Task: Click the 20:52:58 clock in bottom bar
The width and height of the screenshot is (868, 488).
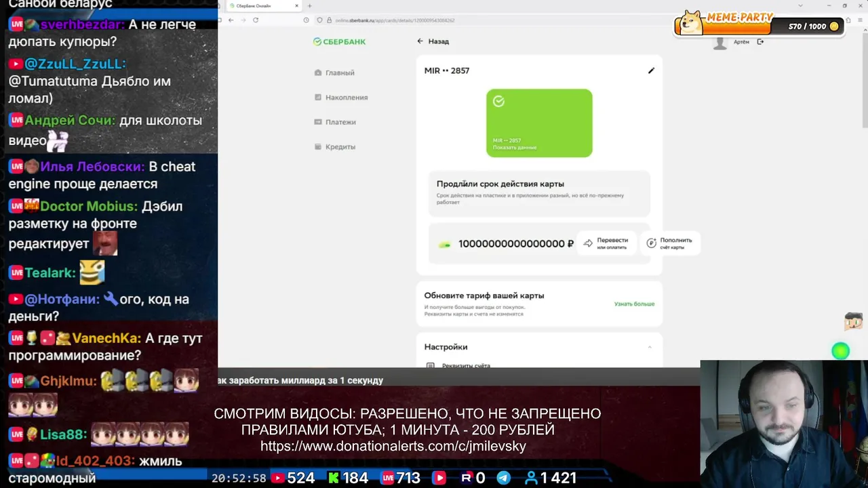Action: (x=239, y=478)
